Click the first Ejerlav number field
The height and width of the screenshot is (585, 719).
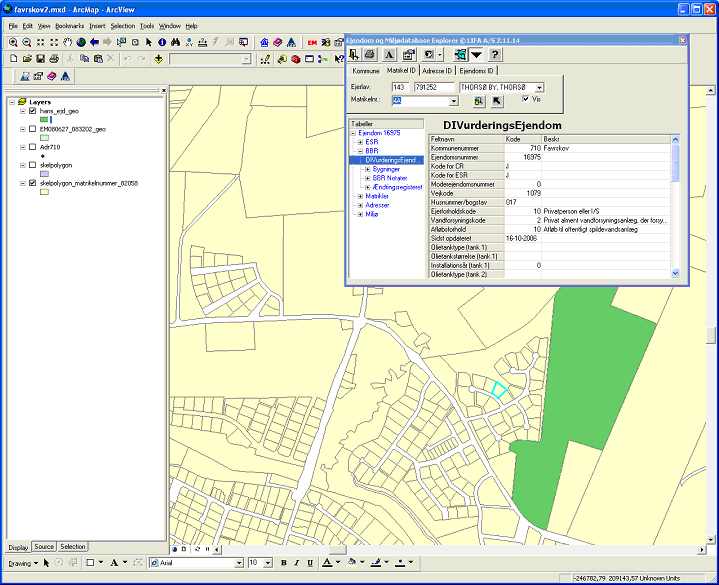point(401,88)
